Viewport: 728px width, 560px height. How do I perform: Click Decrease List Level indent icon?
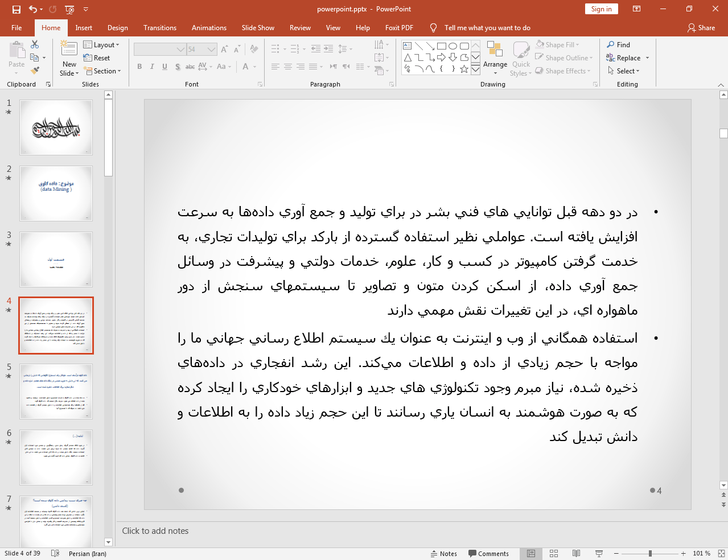tap(316, 49)
